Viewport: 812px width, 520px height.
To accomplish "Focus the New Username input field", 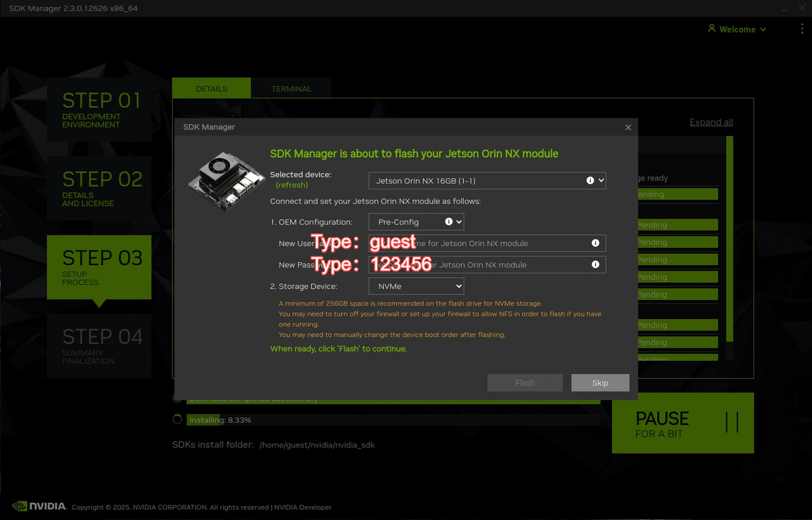I will 487,244.
